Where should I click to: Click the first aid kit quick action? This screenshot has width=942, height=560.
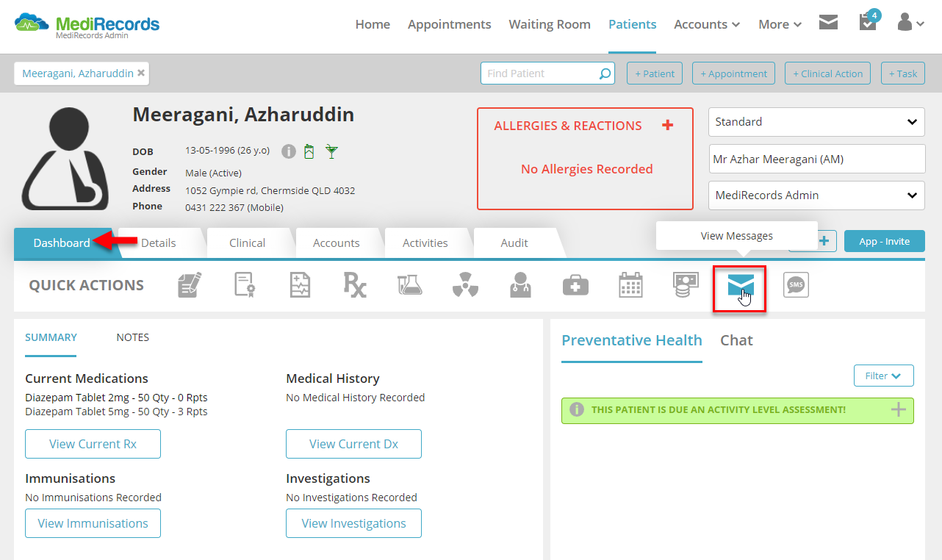[575, 285]
